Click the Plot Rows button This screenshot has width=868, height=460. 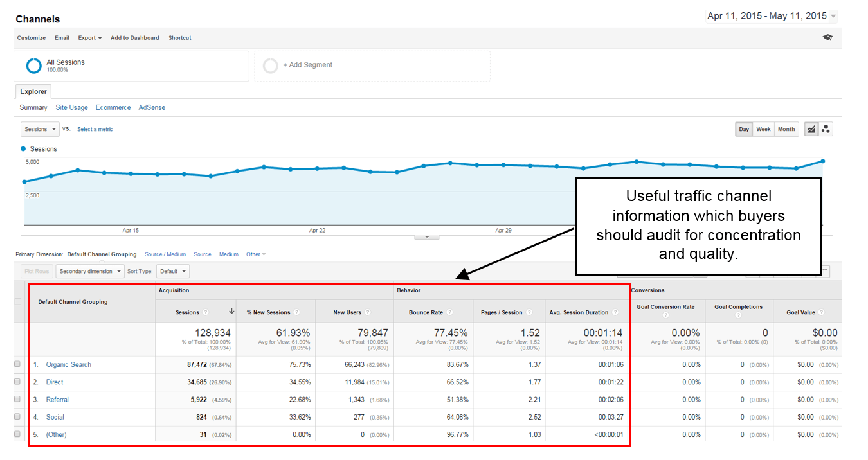point(36,271)
